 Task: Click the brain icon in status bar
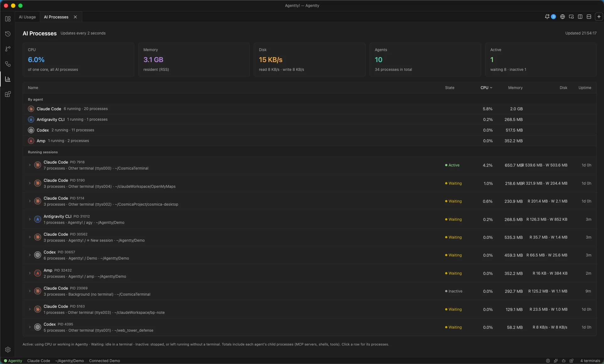[548, 361]
